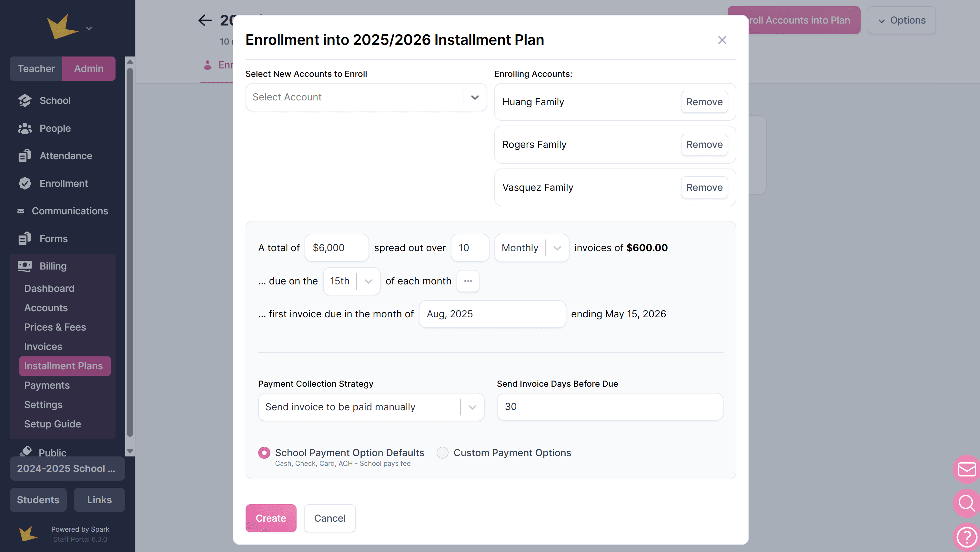This screenshot has width=980, height=552.
Task: Click the Send Invoice Days field
Action: (x=610, y=407)
